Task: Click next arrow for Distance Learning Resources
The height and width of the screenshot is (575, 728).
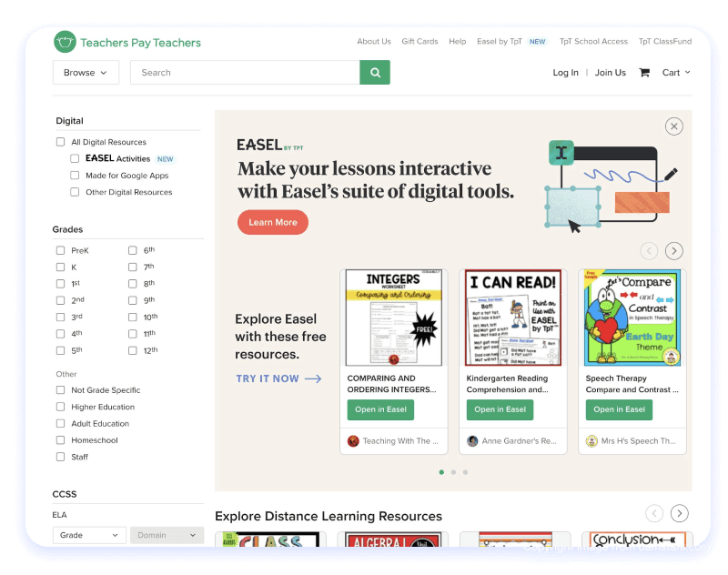Action: pyautogui.click(x=679, y=513)
